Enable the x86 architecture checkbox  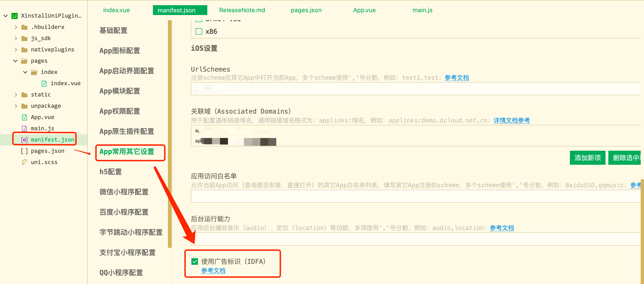point(199,31)
